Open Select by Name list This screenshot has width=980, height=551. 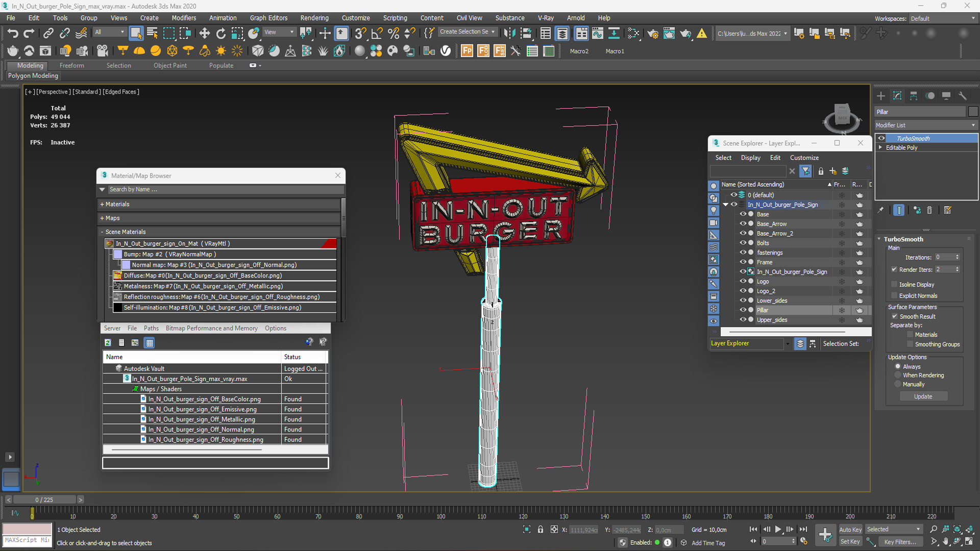tap(152, 34)
